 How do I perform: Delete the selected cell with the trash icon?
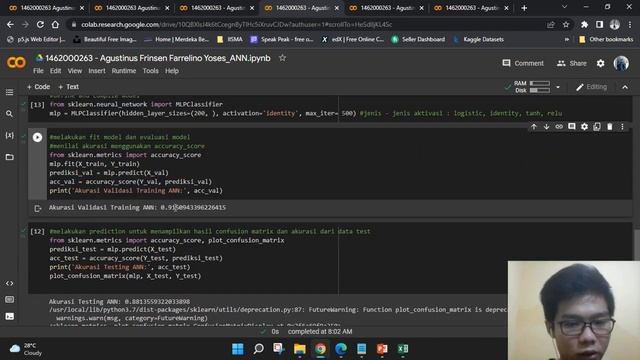(x=609, y=127)
